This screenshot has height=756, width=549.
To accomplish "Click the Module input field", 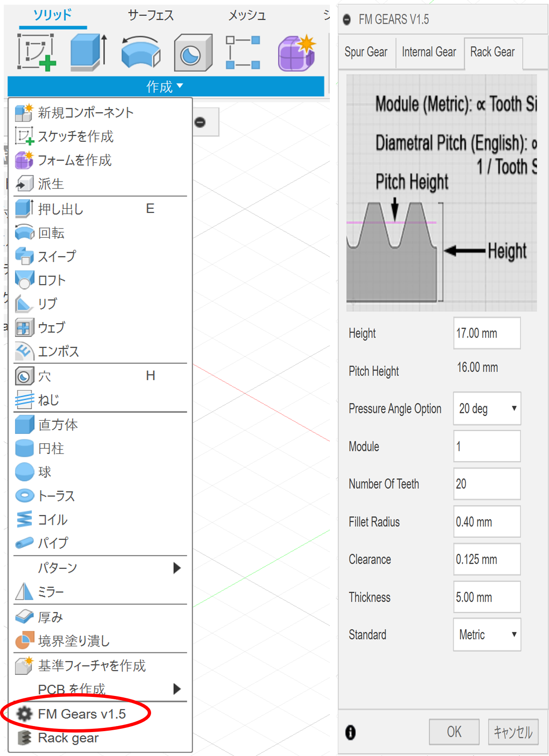I will [x=487, y=446].
